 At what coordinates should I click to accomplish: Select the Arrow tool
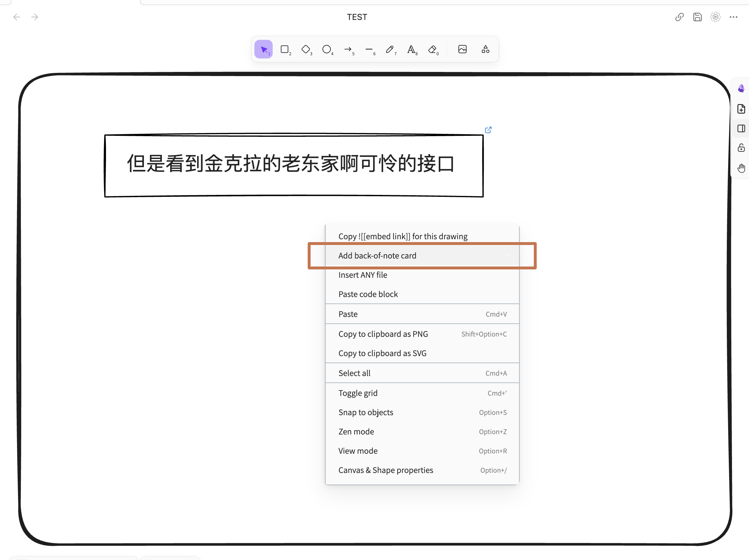[348, 49]
